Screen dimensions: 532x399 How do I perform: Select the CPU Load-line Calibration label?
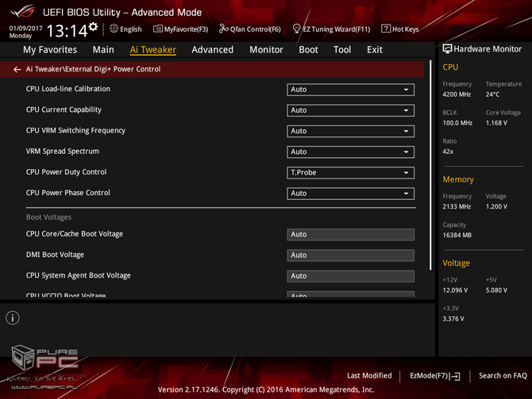click(68, 89)
